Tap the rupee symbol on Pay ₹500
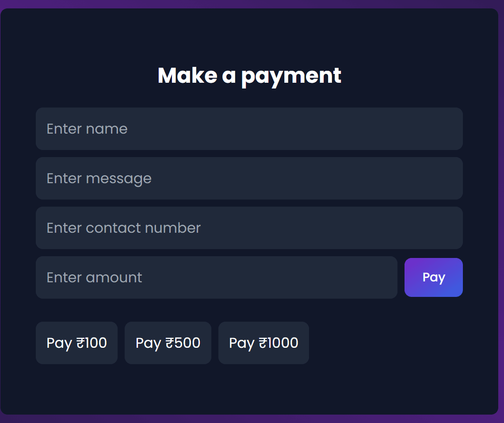Screen dimensions: 504x423 (169, 342)
